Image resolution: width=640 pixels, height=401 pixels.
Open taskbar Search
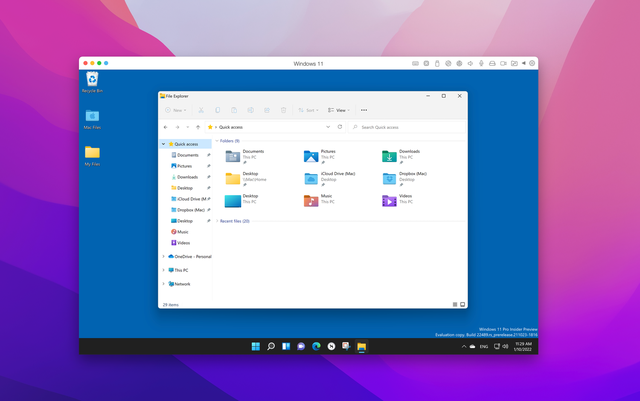(x=271, y=346)
